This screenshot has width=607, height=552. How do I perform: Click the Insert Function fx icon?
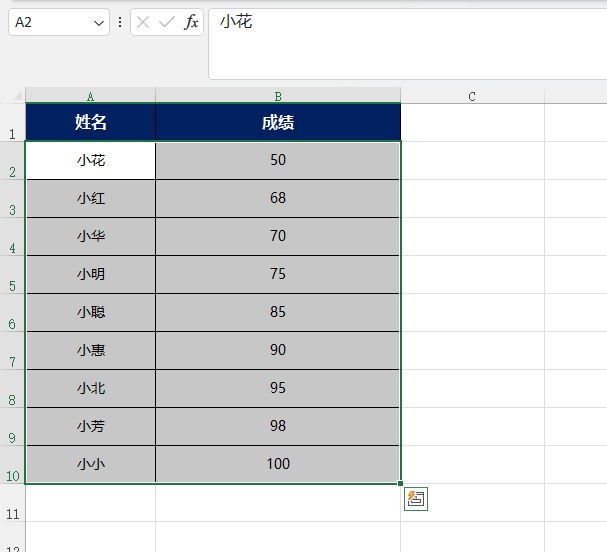coord(191,22)
